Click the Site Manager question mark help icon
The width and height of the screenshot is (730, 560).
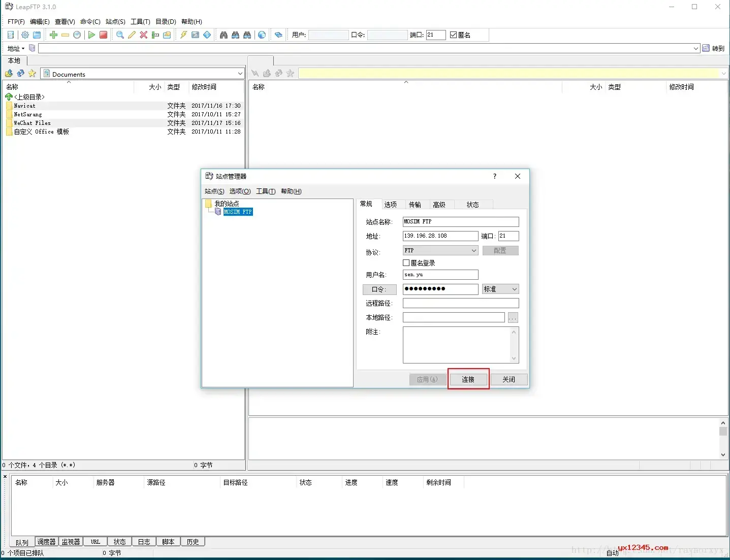(495, 176)
